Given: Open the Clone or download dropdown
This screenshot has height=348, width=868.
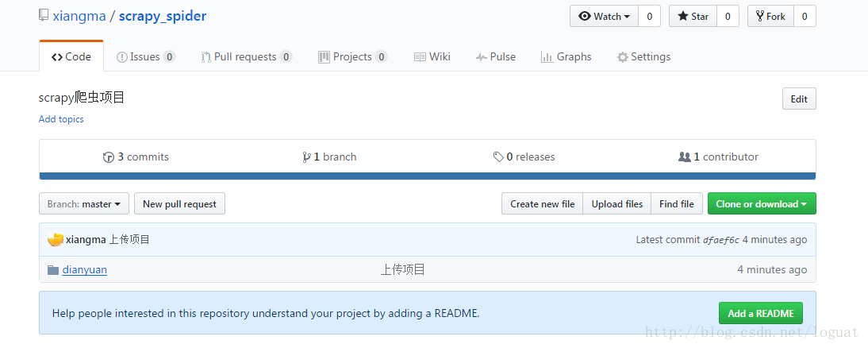Looking at the screenshot, I should pos(762,203).
